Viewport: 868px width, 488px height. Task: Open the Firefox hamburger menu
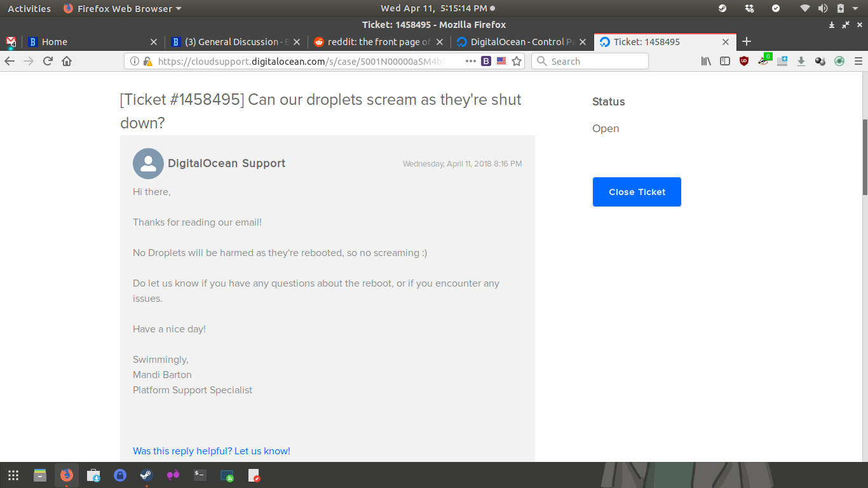[858, 61]
